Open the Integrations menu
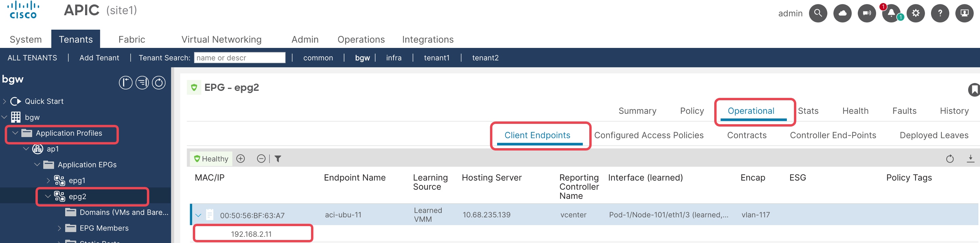This screenshot has height=243, width=980. 428,39
